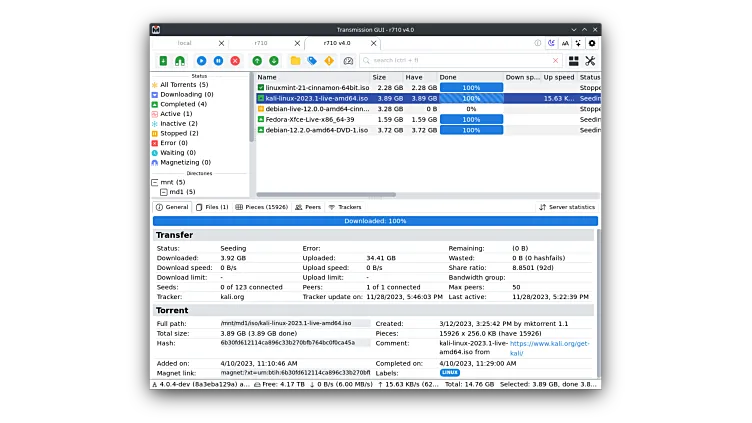Collapse the md1 directory tree node
Screen dimensions: 752x423
coord(164,191)
